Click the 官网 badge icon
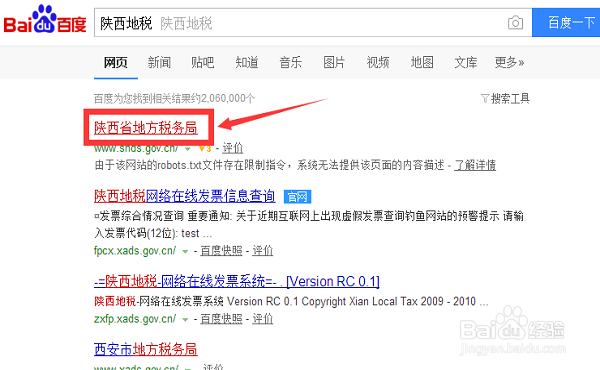This screenshot has width=600, height=370. point(297,197)
